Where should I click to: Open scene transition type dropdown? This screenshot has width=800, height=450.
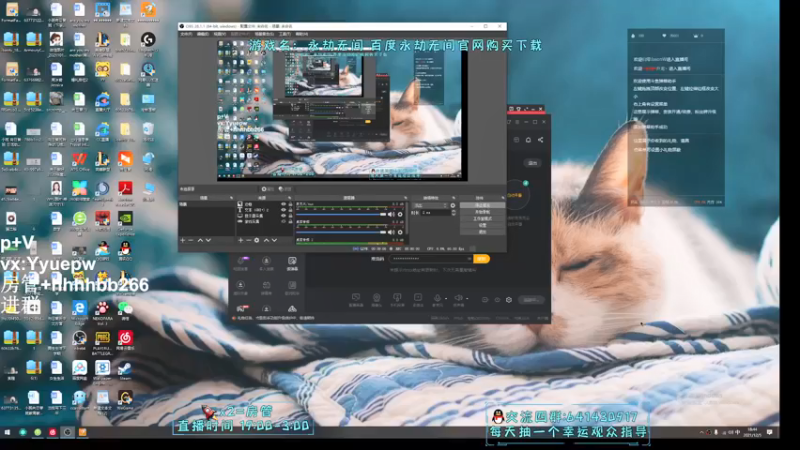point(430,206)
